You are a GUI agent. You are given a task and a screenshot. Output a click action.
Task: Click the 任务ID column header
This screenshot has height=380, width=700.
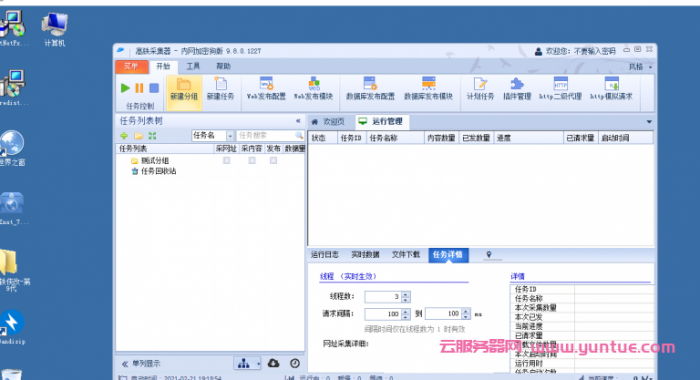pos(351,138)
